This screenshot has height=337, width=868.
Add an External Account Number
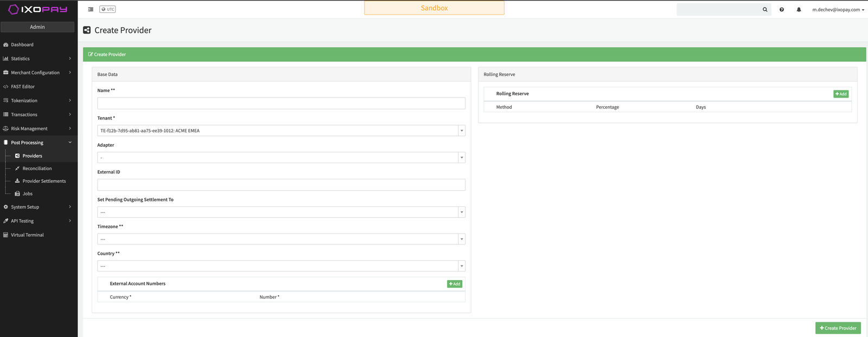pyautogui.click(x=455, y=284)
